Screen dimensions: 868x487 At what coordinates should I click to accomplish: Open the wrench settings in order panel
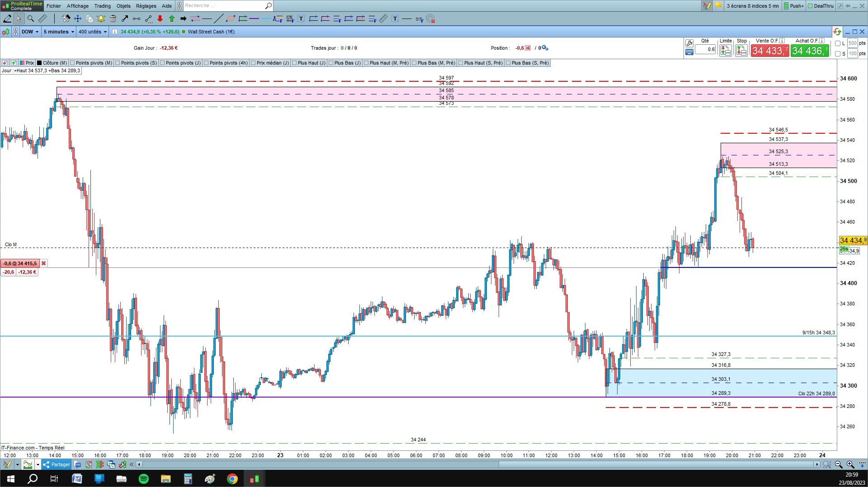coord(689,43)
